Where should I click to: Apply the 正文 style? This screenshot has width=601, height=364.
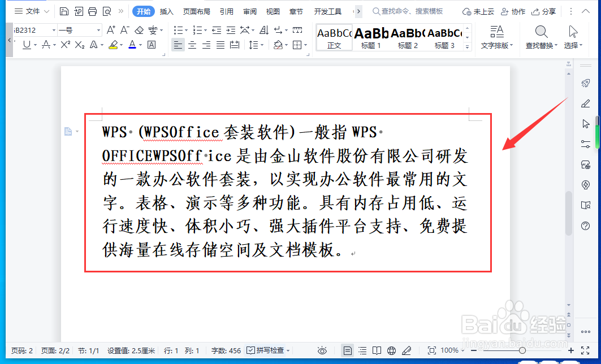(334, 37)
